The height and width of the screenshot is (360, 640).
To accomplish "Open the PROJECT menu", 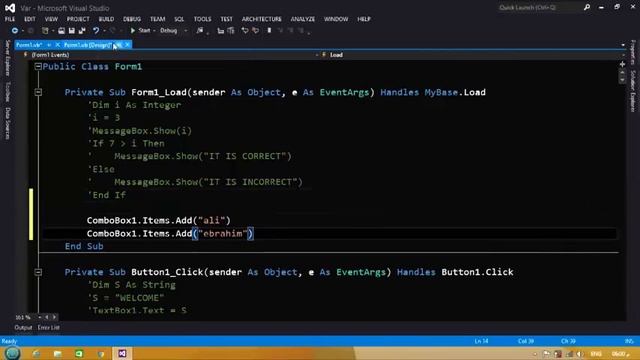I will click(78, 19).
